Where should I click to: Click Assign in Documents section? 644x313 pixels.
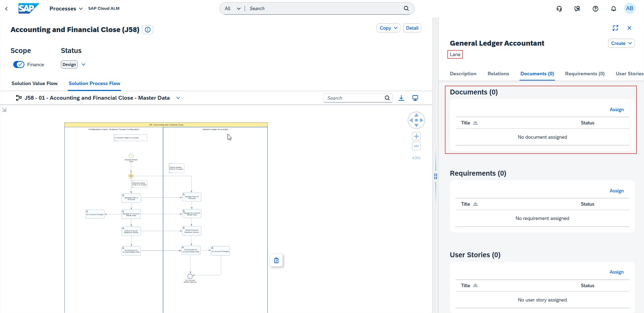(x=616, y=109)
